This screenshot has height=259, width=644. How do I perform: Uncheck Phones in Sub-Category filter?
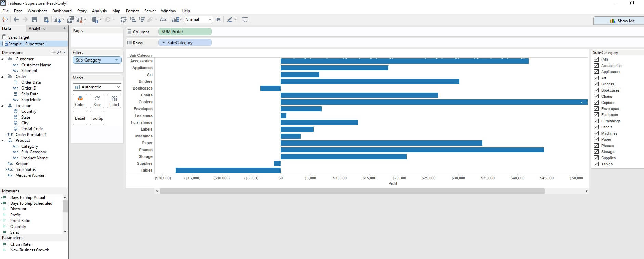[596, 146]
